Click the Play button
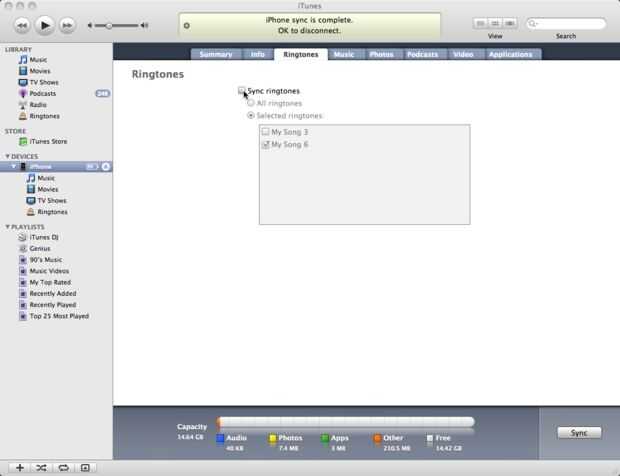The height and width of the screenshot is (476, 620). [x=45, y=25]
